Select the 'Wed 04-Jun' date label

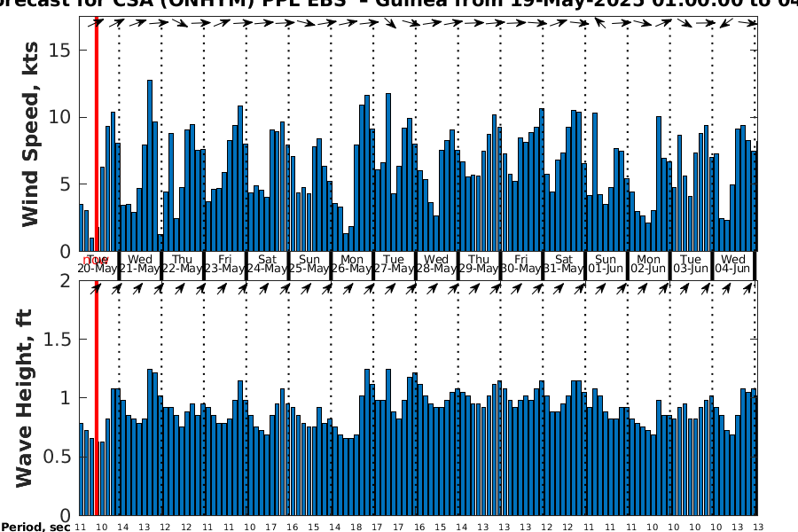(x=733, y=264)
